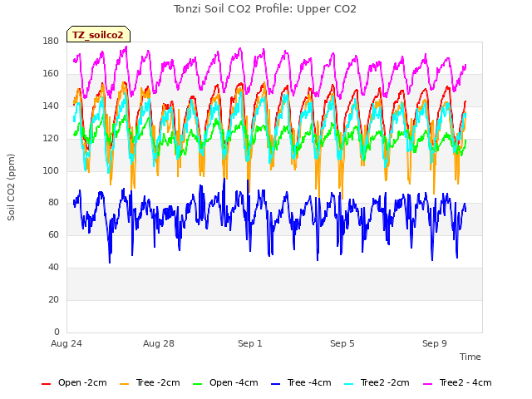Click the Open -4cm legend label

234,382
